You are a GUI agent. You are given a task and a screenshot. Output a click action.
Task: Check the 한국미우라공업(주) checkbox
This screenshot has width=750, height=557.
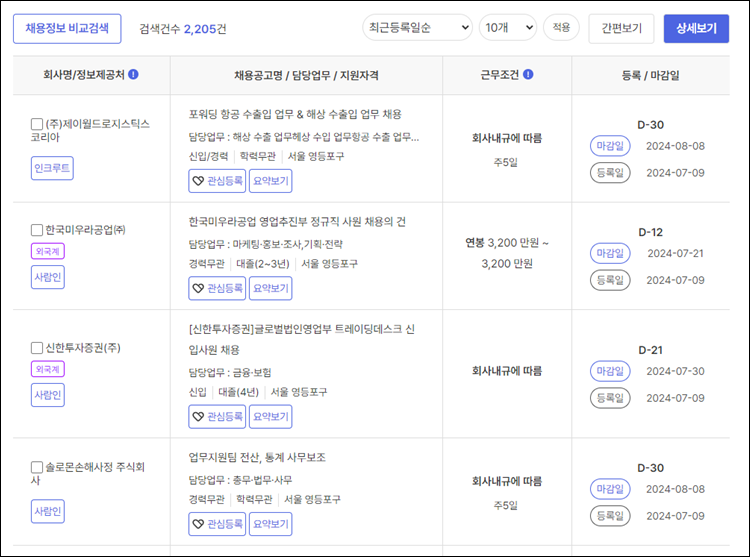(x=37, y=230)
